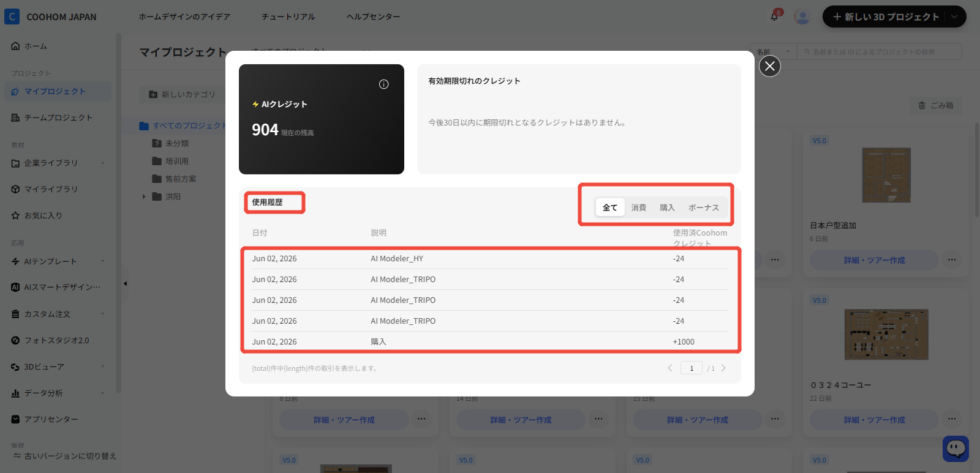
Task: Open マイプロジェクト in the sidebar
Action: coord(56,92)
